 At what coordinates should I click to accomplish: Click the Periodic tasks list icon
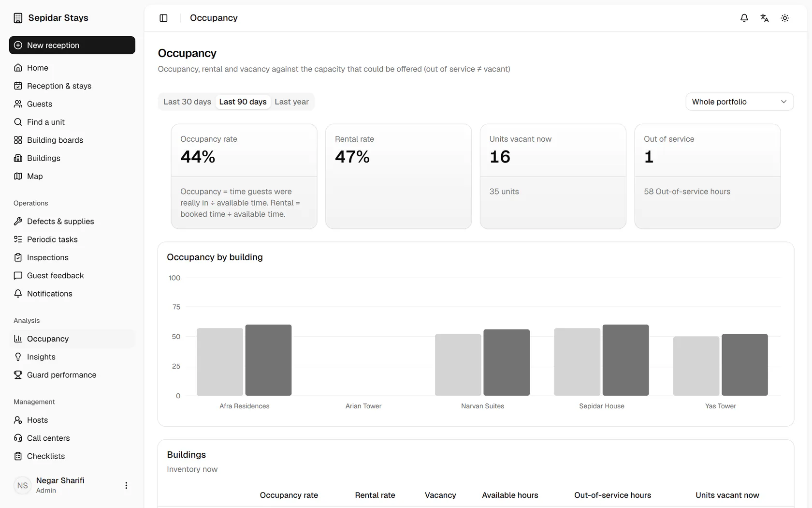coord(18,239)
